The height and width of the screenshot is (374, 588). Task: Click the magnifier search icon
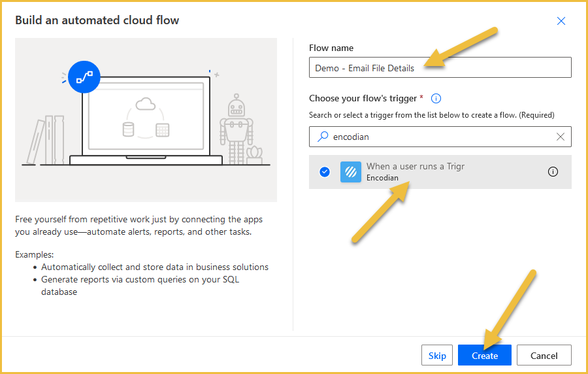pyautogui.click(x=323, y=137)
